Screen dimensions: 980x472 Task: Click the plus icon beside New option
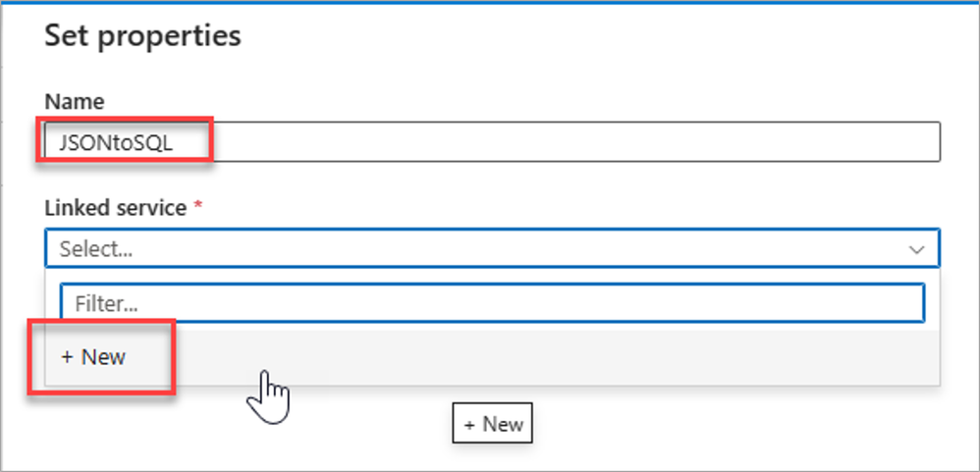point(68,357)
